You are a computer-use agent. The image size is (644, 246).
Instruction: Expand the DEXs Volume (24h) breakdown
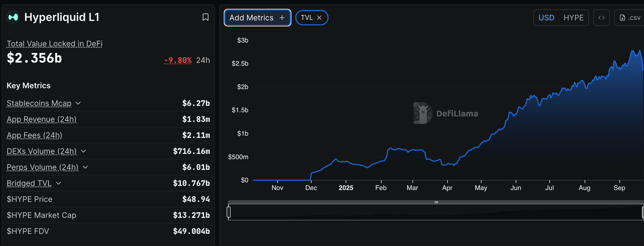pyautogui.click(x=83, y=151)
